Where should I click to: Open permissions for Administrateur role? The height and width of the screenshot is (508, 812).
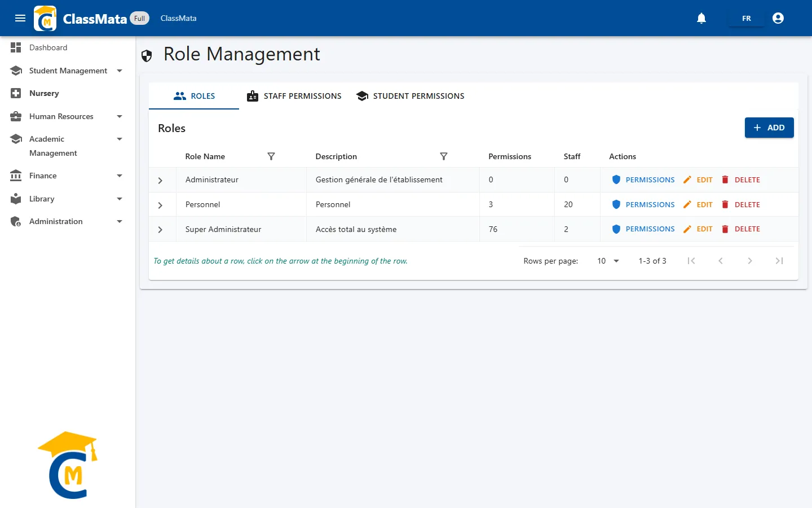pyautogui.click(x=643, y=179)
